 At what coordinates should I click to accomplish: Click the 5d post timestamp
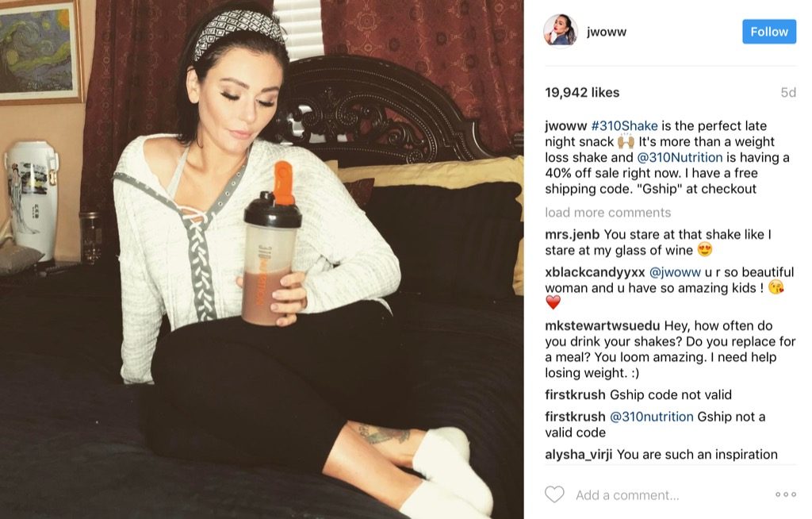point(788,92)
